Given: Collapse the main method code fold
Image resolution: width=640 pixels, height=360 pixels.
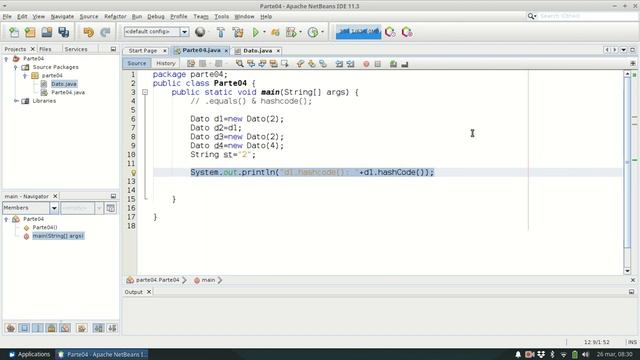Looking at the screenshot, I should (145, 92).
